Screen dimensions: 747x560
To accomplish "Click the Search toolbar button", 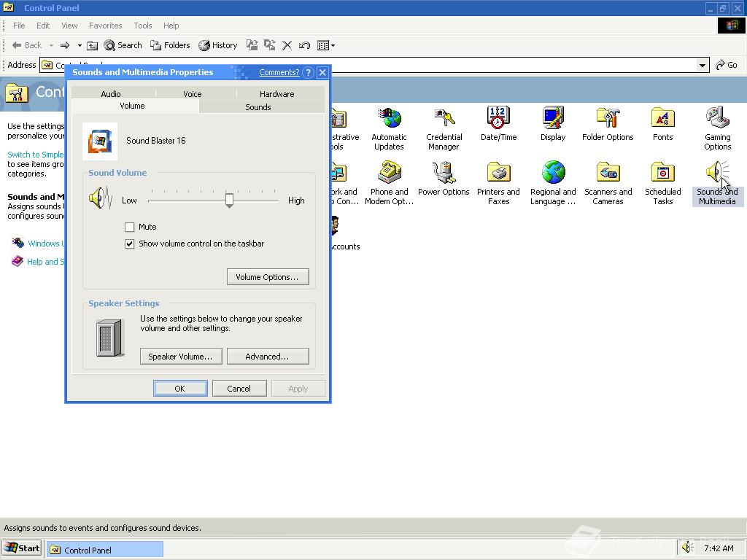I will coord(123,45).
